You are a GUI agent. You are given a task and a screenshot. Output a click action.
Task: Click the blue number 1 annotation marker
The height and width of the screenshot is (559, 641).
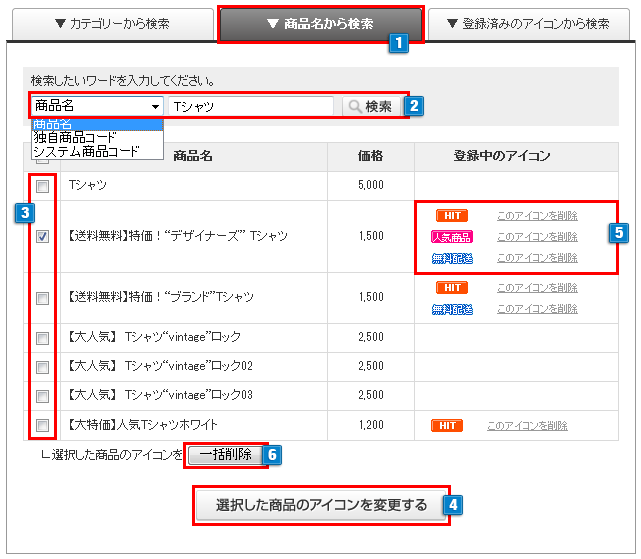pyautogui.click(x=399, y=43)
